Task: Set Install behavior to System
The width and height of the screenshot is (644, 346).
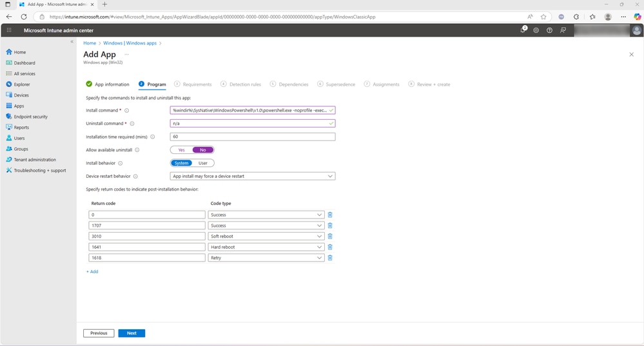Action: (x=181, y=163)
